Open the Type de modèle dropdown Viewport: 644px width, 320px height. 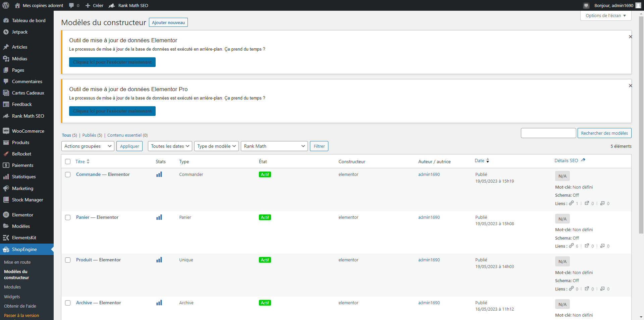point(216,146)
